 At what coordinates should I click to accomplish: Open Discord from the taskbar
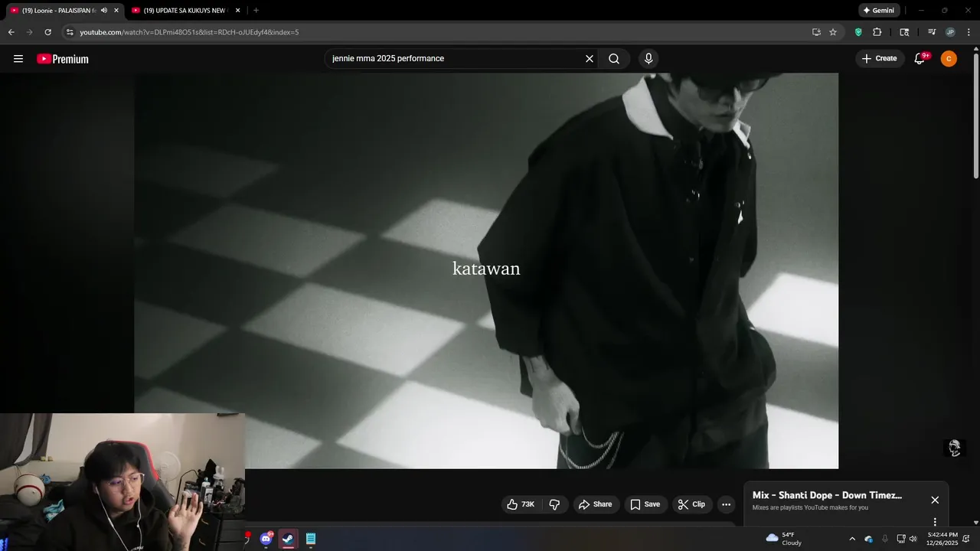pyautogui.click(x=266, y=539)
